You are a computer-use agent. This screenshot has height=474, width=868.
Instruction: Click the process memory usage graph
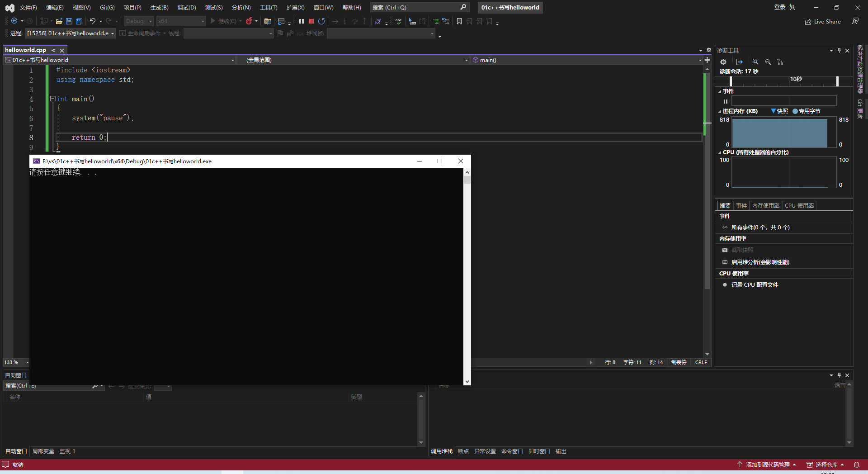tap(784, 133)
